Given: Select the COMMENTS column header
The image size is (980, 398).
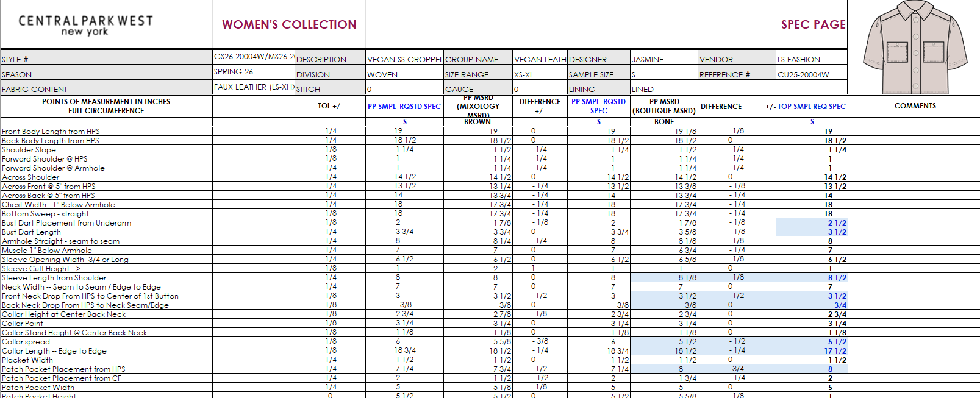Looking at the screenshot, I should (915, 106).
